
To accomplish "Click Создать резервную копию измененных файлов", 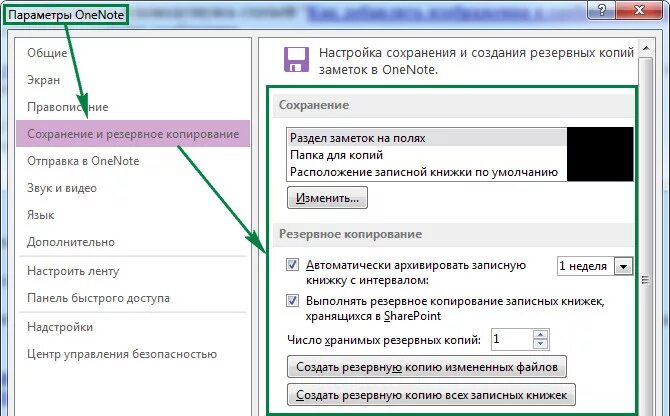I will (x=427, y=367).
